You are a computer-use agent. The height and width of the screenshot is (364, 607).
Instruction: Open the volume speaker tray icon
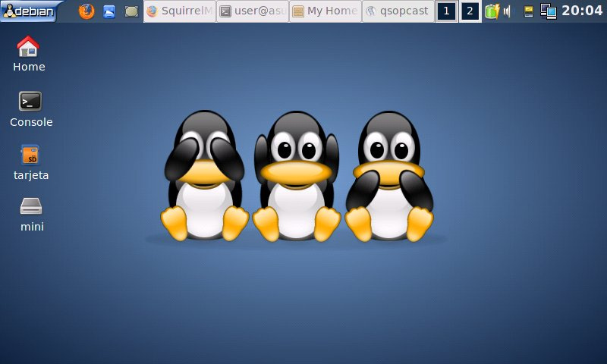point(507,11)
